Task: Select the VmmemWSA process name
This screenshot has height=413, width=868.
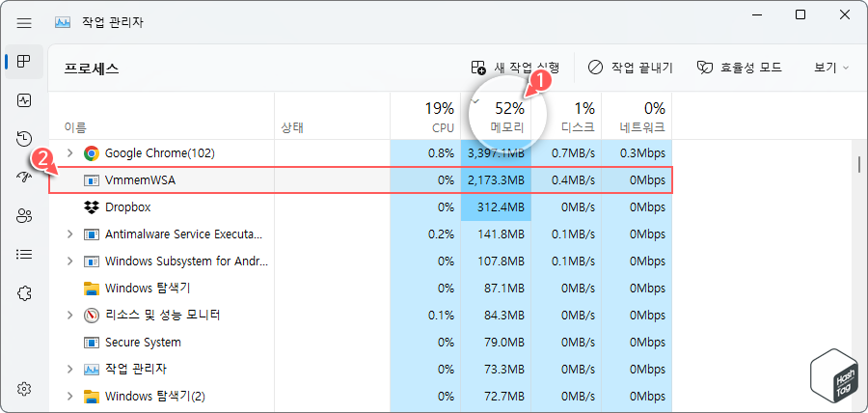Action: coord(140,180)
